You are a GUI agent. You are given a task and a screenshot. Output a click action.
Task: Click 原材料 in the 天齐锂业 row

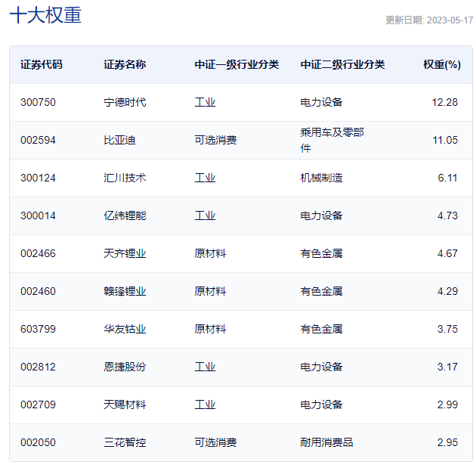pos(210,253)
